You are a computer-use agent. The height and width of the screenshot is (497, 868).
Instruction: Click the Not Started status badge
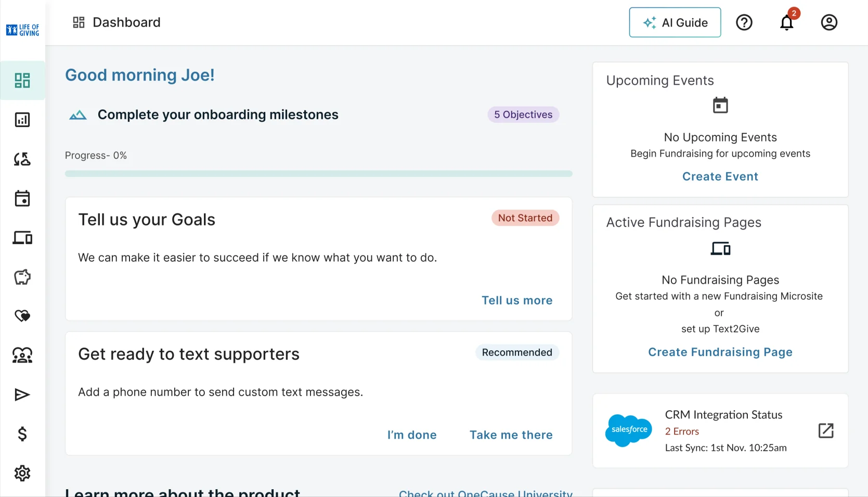525,218
